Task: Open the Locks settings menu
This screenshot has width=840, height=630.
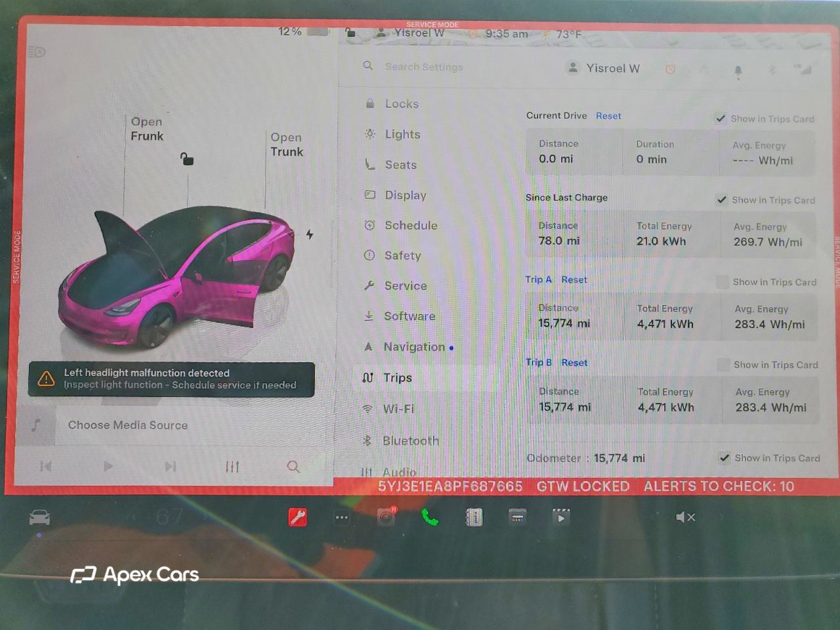Action: (x=402, y=104)
